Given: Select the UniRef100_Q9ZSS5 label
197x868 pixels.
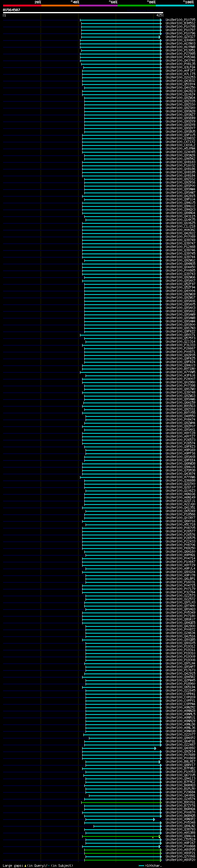Looking at the screenshot, I should (x=180, y=101).
